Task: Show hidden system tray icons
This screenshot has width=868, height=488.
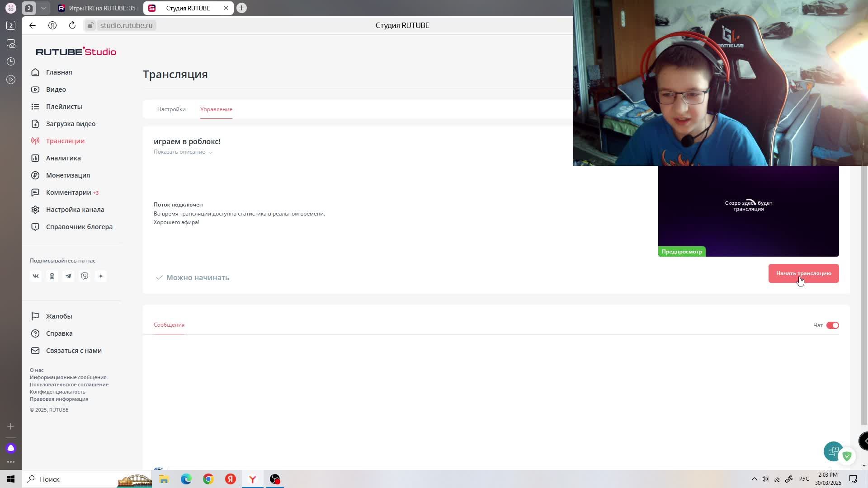Action: click(x=754, y=479)
